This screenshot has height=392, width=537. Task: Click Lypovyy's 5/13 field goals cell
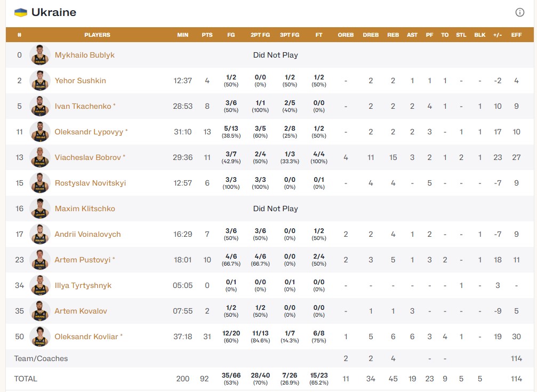coord(231,132)
